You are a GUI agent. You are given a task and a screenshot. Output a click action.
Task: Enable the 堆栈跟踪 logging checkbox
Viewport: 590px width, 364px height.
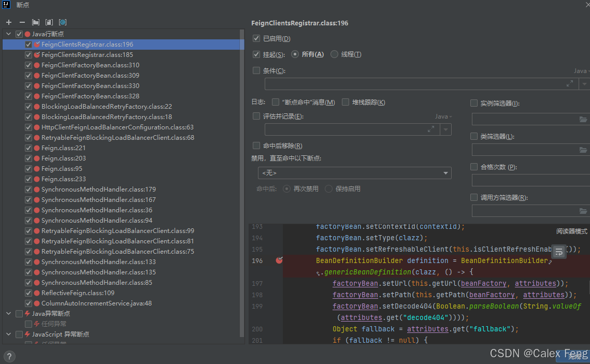346,102
